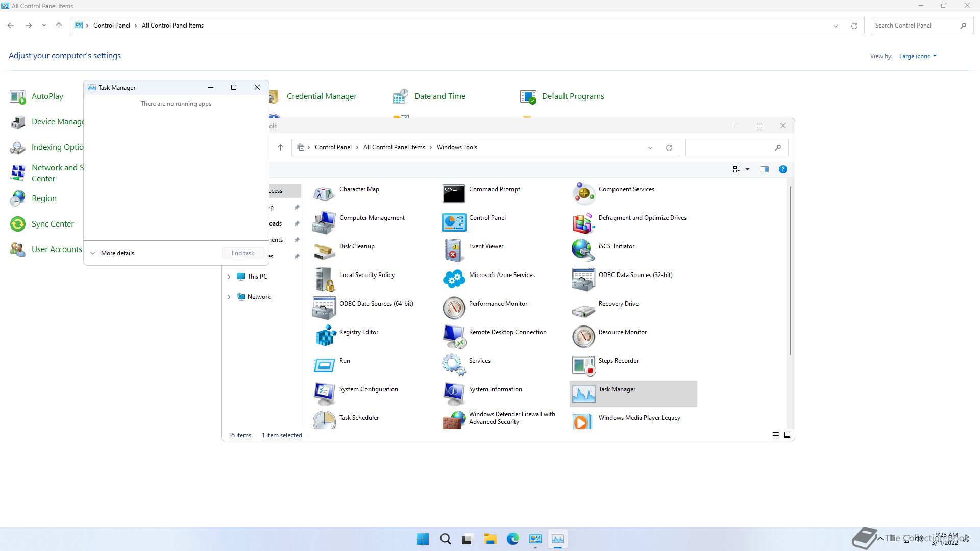Click the Windows Tools search box
Viewport: 980px width, 551px height.
[737, 148]
